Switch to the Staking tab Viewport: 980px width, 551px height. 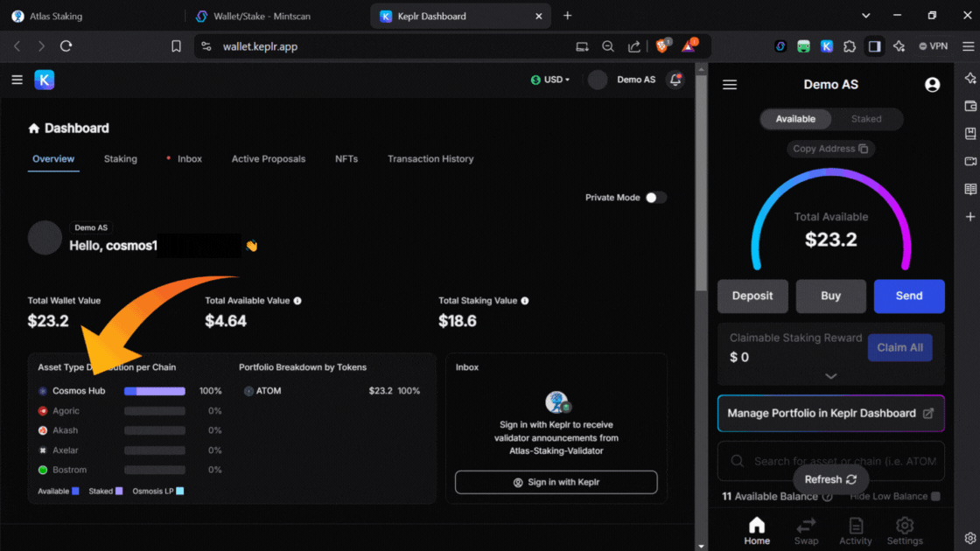click(120, 159)
